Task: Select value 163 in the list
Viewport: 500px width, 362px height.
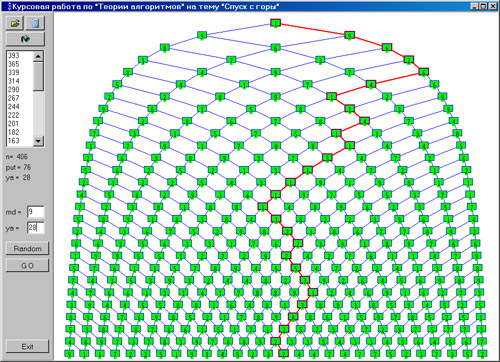Action: [x=14, y=141]
